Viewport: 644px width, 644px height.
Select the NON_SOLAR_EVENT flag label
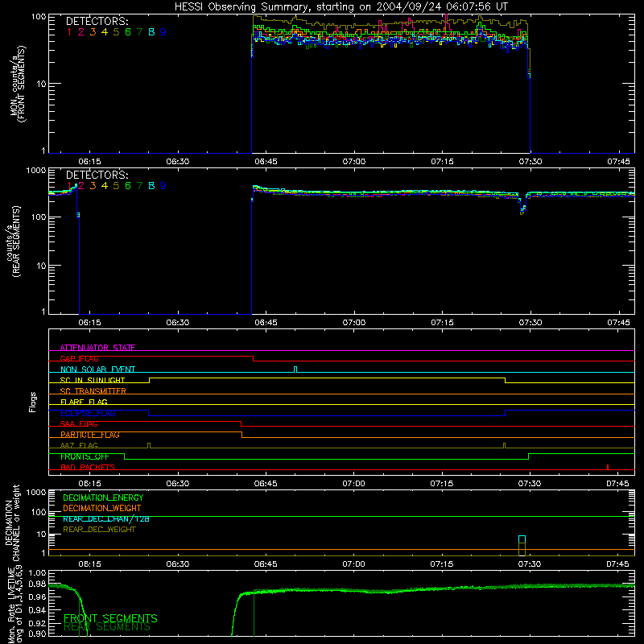pyautogui.click(x=97, y=369)
